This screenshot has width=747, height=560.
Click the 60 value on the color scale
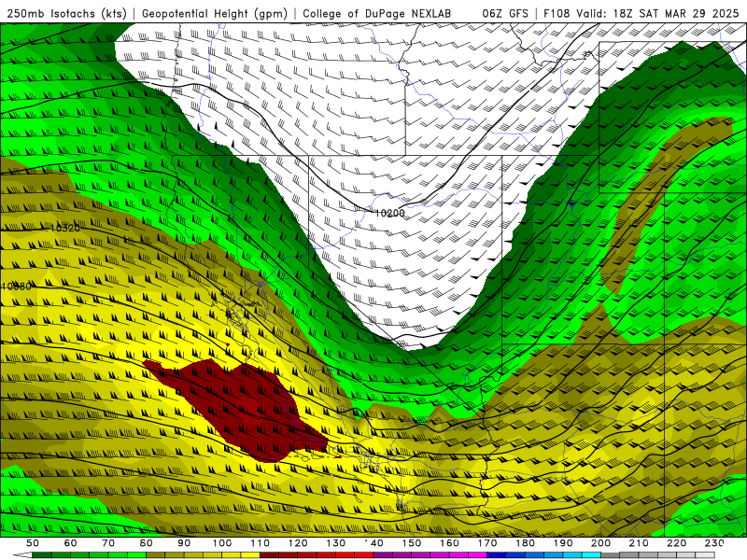[70, 543]
